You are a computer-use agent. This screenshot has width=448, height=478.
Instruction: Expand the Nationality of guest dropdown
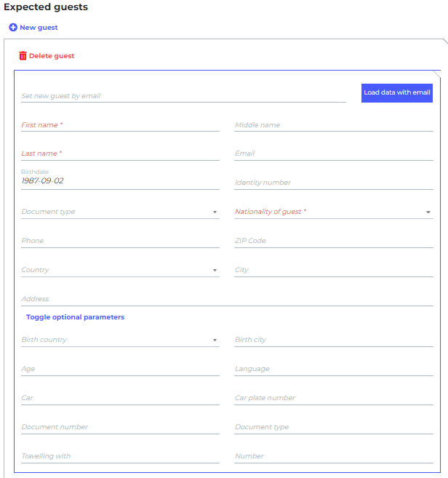(333, 212)
